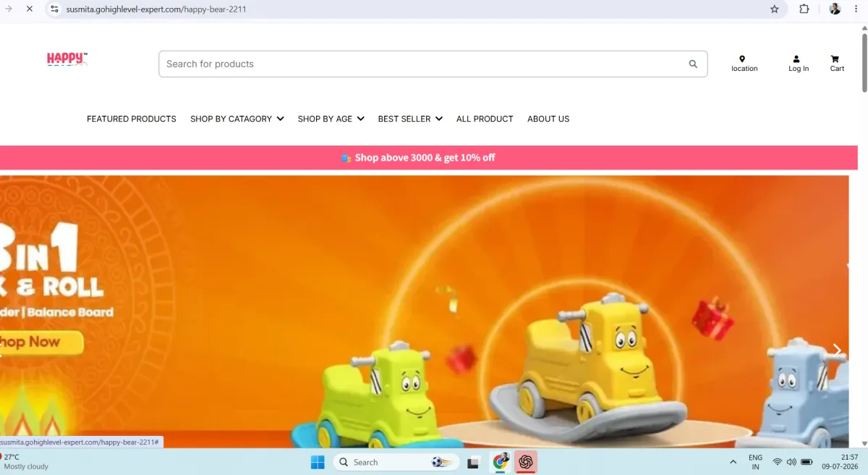
Task: Open browser Extensions puzzle icon
Action: [804, 9]
